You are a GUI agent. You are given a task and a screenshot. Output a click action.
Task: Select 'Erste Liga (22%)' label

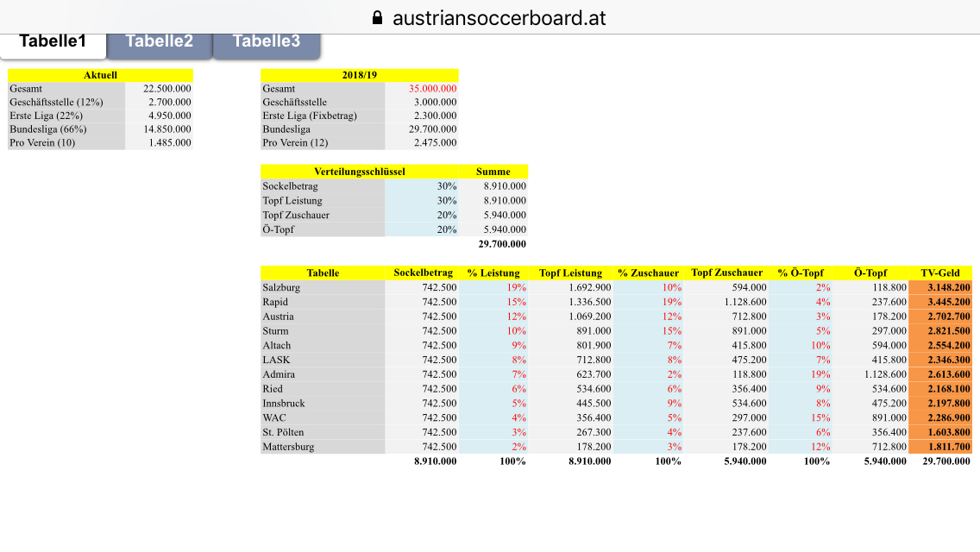pos(46,116)
